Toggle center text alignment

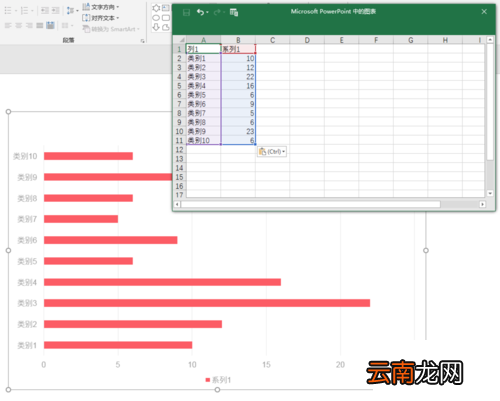(x=19, y=25)
